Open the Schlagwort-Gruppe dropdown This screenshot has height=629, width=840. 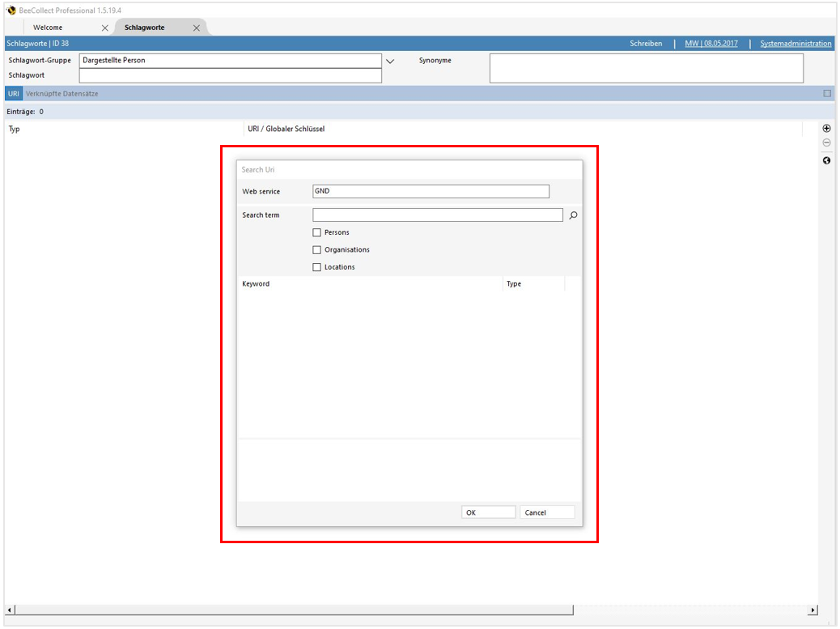tap(390, 61)
